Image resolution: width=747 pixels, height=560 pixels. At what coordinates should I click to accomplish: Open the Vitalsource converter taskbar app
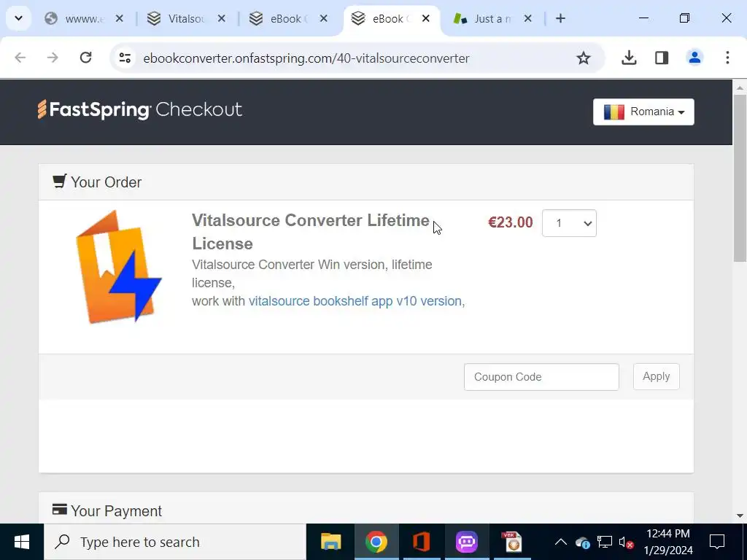(512, 542)
